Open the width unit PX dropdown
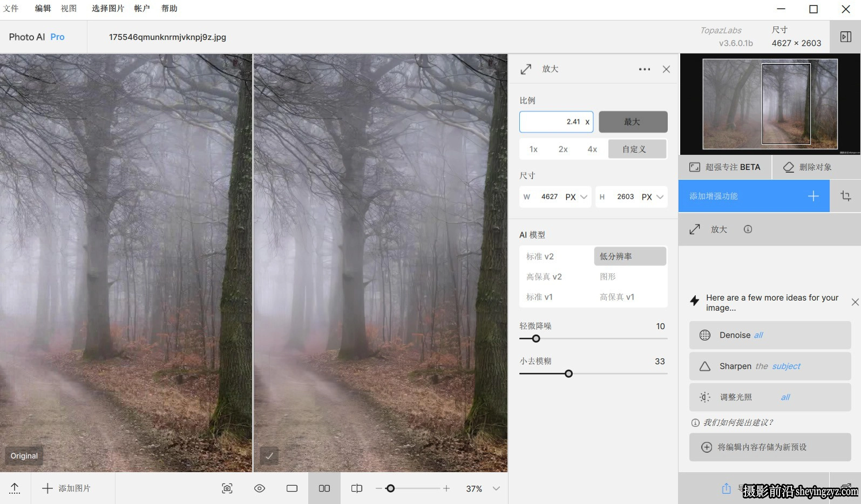The height and width of the screenshot is (504, 861). pos(577,197)
